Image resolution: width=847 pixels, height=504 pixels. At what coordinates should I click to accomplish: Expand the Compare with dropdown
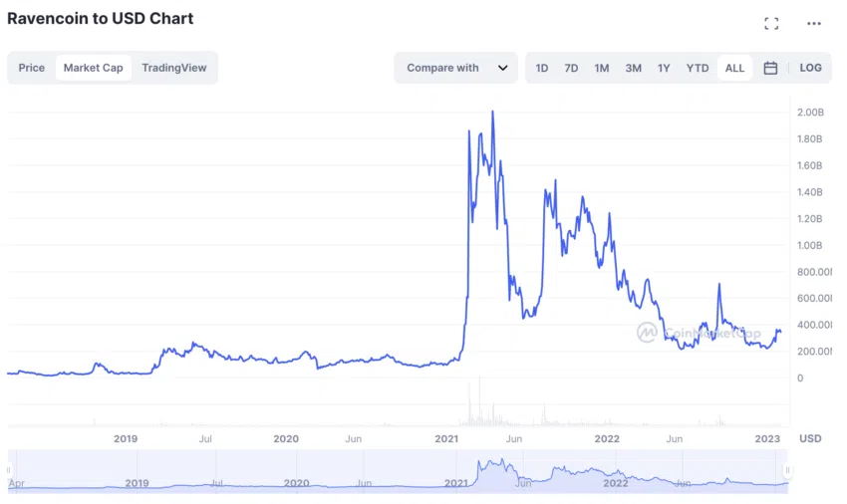pos(456,68)
